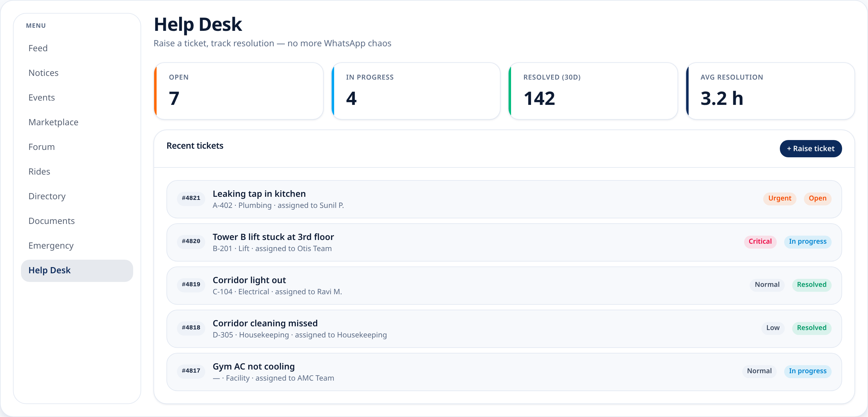Click ticket ID badge #4820

tap(191, 242)
